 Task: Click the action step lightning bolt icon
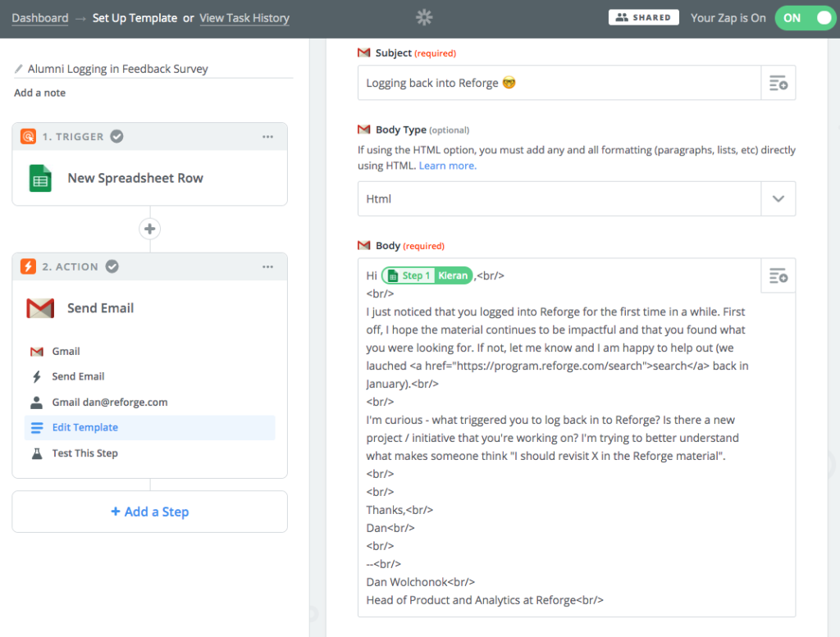29,266
